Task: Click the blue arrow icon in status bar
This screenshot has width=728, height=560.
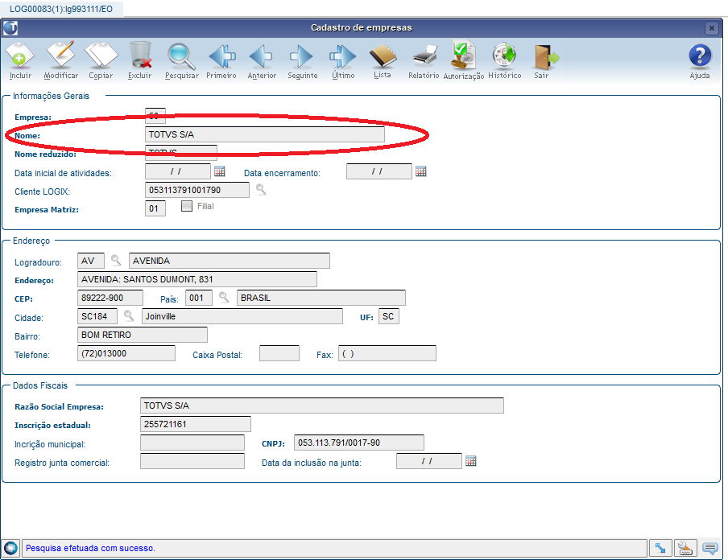Action: click(660, 549)
